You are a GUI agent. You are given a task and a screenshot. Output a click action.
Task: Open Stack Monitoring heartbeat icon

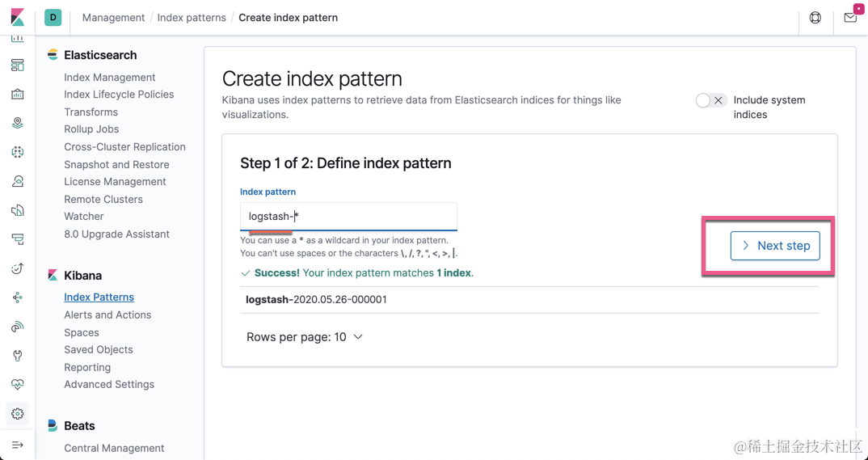(x=18, y=385)
